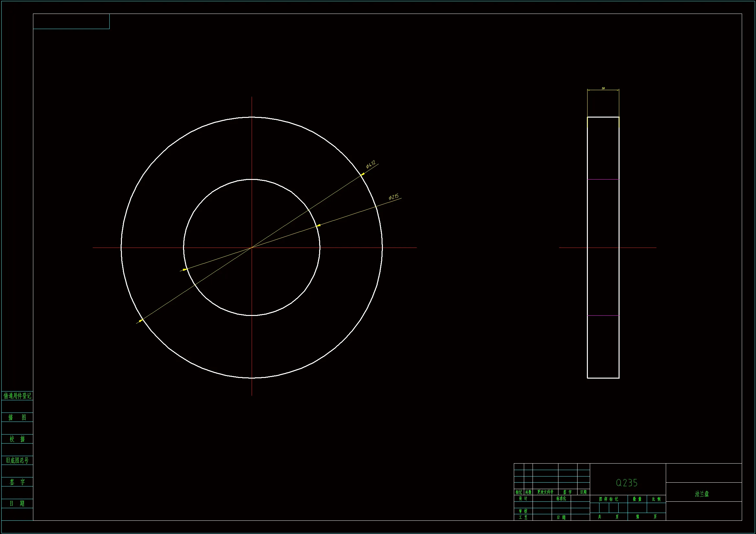Click the 更改文件号 header cell
Viewport: 756px width, 534px height.
545,492
